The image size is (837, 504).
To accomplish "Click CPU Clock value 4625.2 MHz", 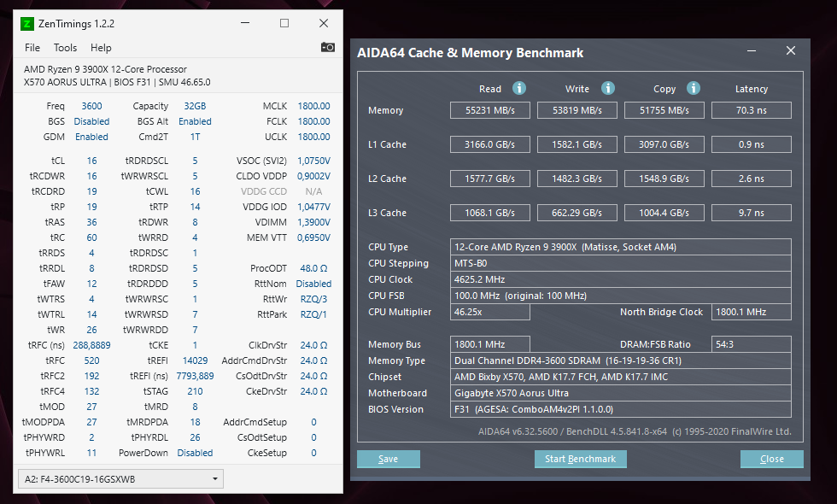I will 621,279.
